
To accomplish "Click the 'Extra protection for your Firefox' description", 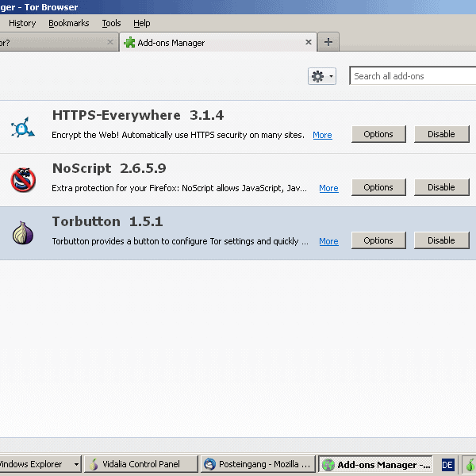I will pos(179,188).
